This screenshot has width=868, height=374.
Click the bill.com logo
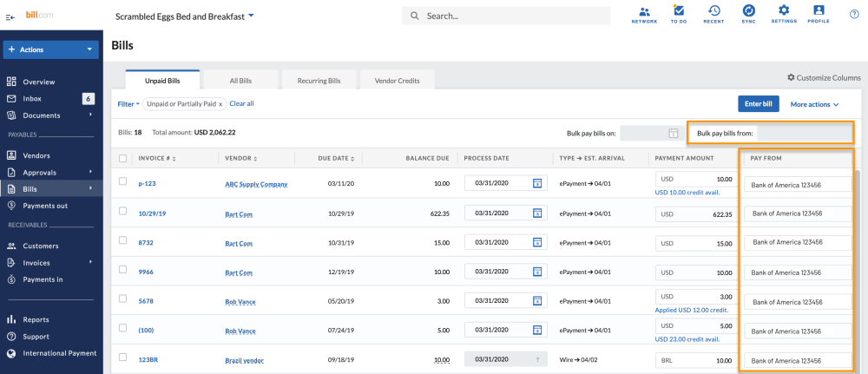(39, 15)
